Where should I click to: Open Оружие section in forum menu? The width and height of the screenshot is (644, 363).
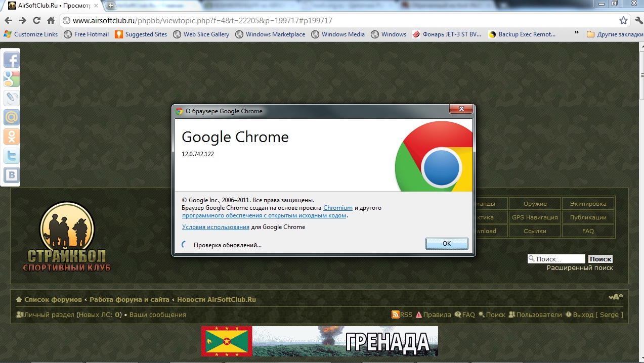535,204
